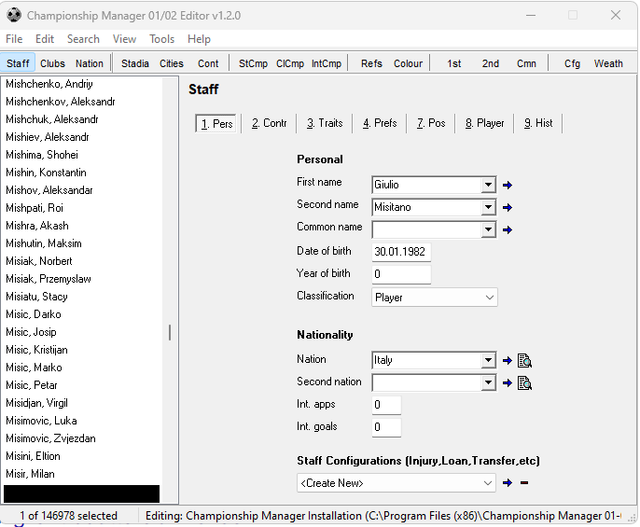Viewport: 640px width, 527px height.
Task: Click the football application icon in title bar
Action: point(14,15)
